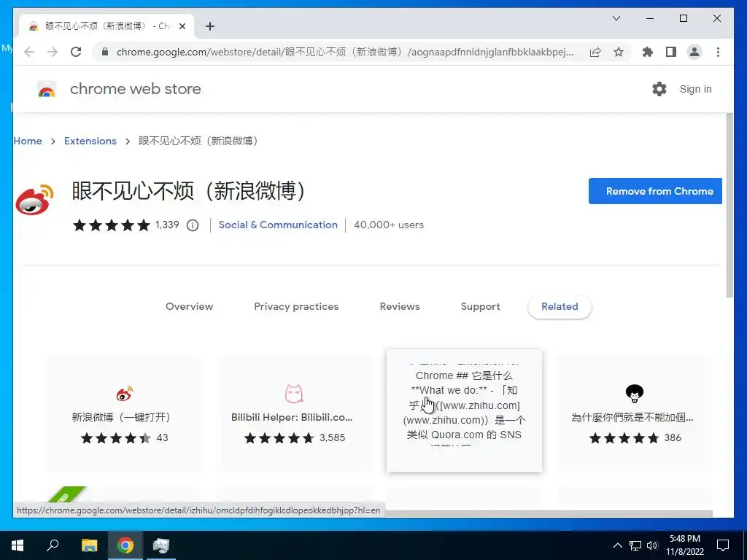Switch to the Reviews tab

click(x=400, y=307)
